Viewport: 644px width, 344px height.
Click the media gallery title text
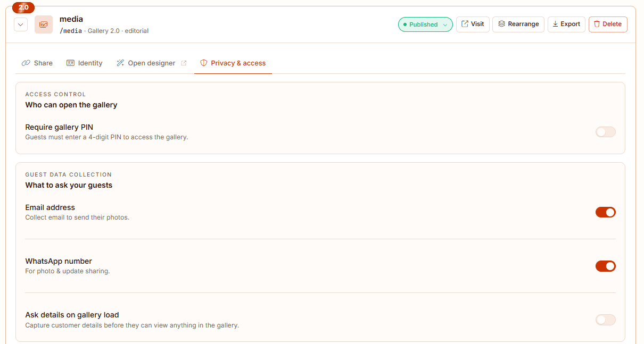[71, 19]
